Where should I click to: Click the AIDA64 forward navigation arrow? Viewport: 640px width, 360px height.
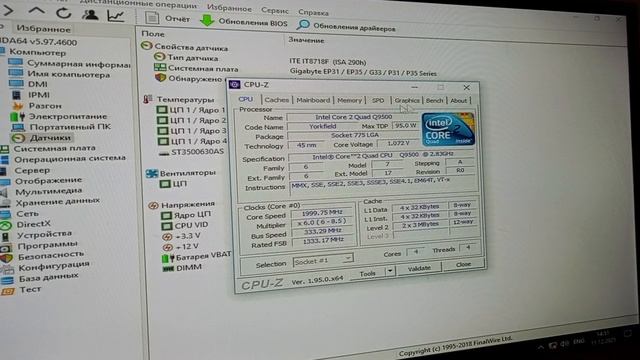click(x=8, y=11)
